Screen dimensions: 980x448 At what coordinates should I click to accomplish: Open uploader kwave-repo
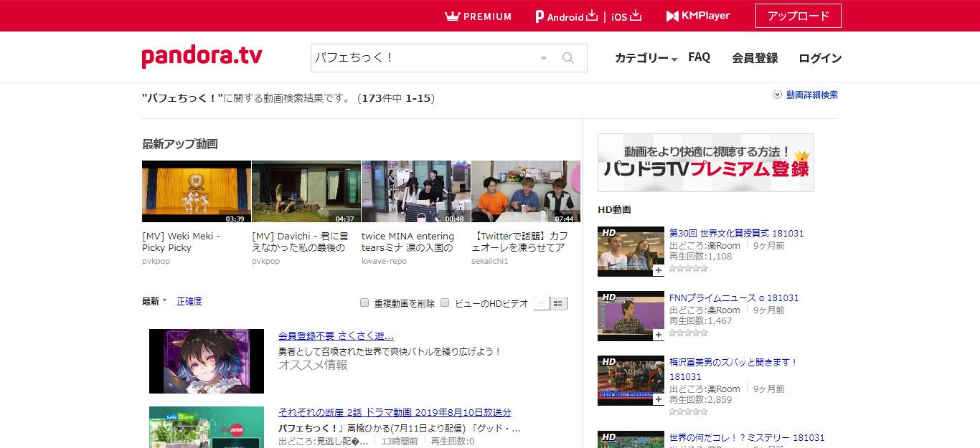384,261
